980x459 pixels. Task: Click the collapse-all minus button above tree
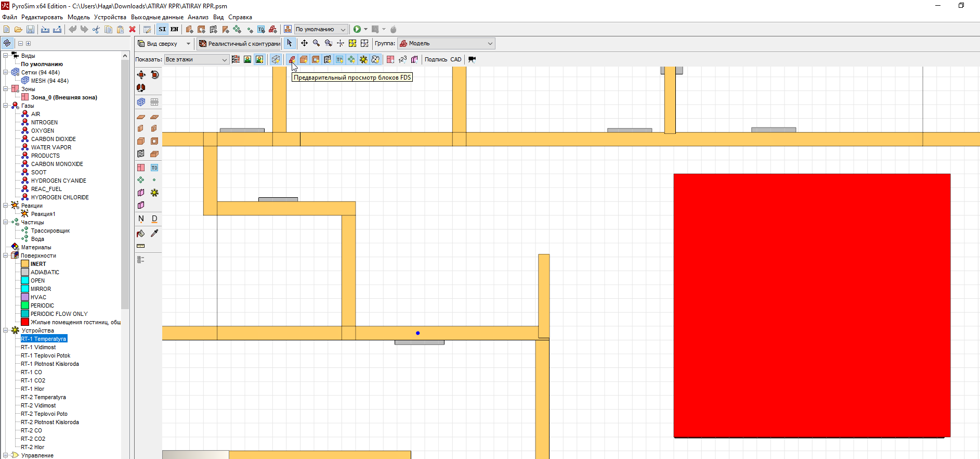(20, 44)
